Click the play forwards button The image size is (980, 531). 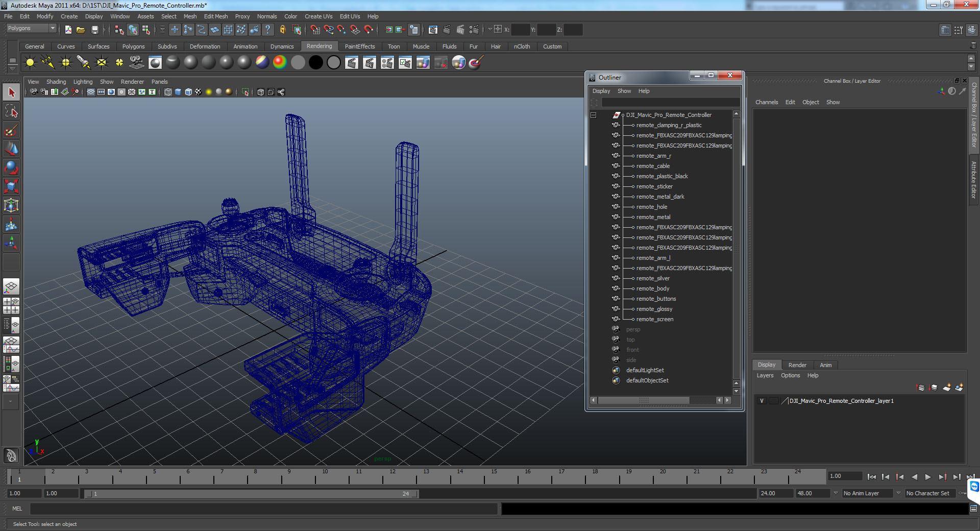coord(928,477)
